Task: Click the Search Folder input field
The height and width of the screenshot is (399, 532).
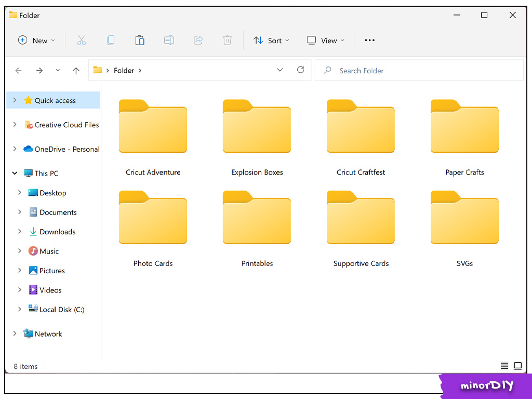Action: coord(419,71)
